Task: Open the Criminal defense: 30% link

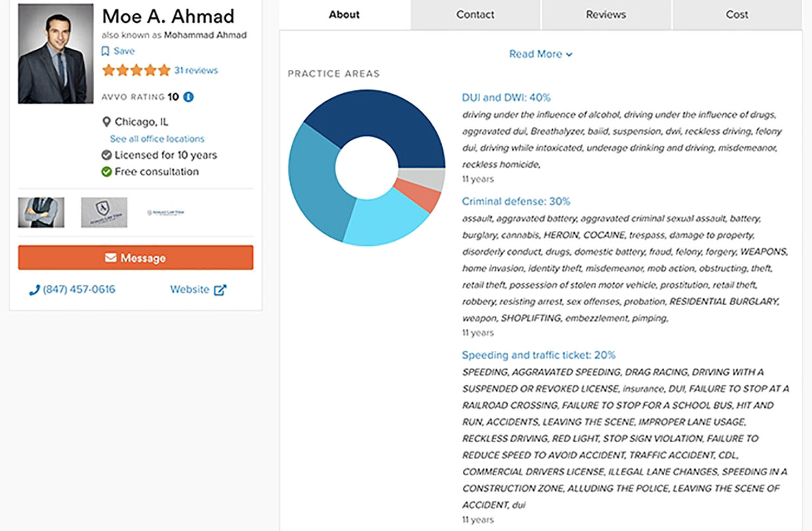Action: coord(515,201)
